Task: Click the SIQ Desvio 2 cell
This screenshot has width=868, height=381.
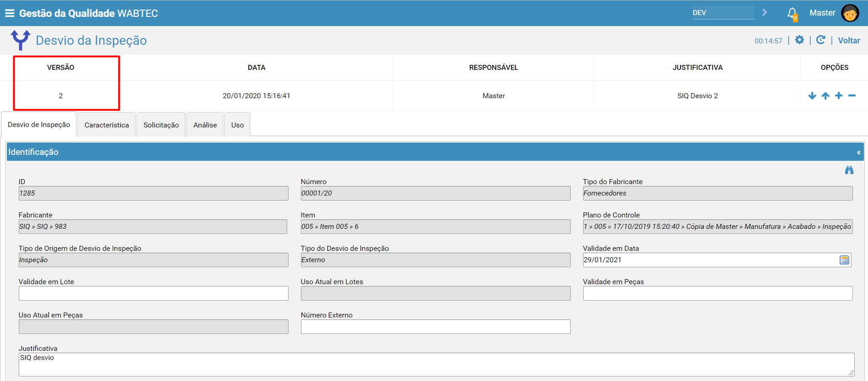Action: point(697,96)
